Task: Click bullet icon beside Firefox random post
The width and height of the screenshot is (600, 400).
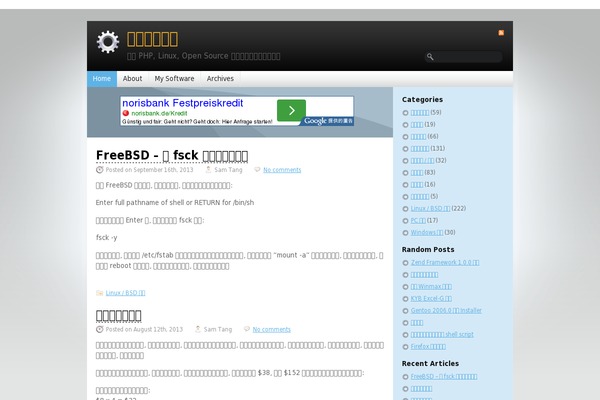Action: (x=406, y=347)
